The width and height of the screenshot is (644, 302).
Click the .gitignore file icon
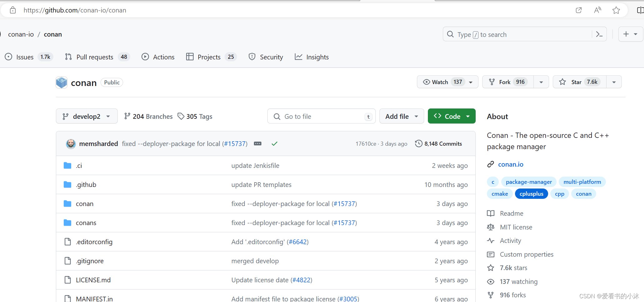pos(67,261)
